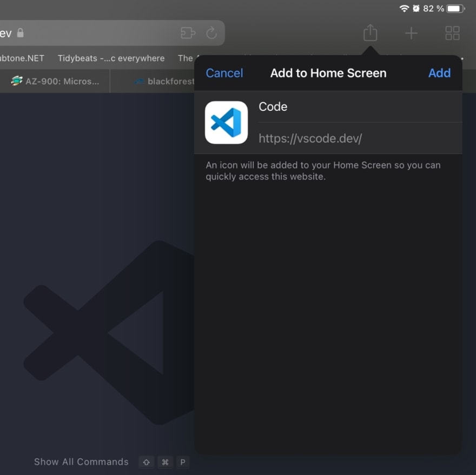Open the Safari share icon
Screen dimensions: 476x475
(x=370, y=32)
